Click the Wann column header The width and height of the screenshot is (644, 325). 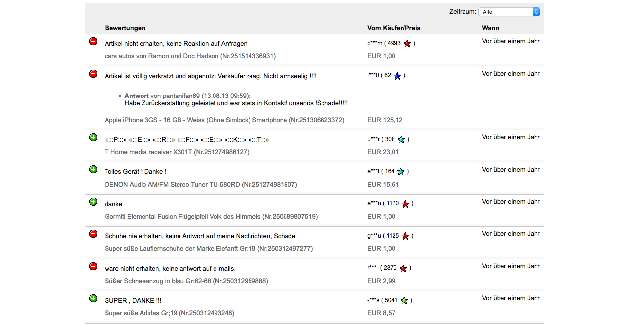point(491,28)
